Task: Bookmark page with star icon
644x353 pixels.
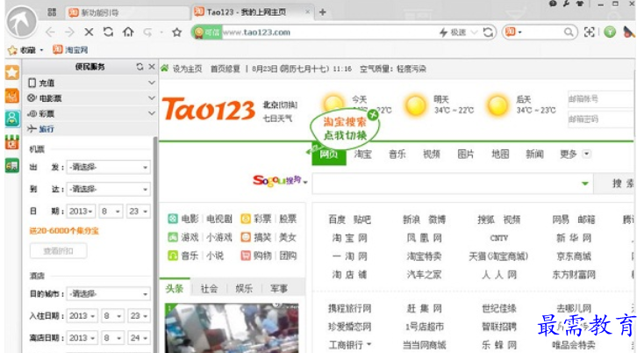Action: [x=177, y=32]
